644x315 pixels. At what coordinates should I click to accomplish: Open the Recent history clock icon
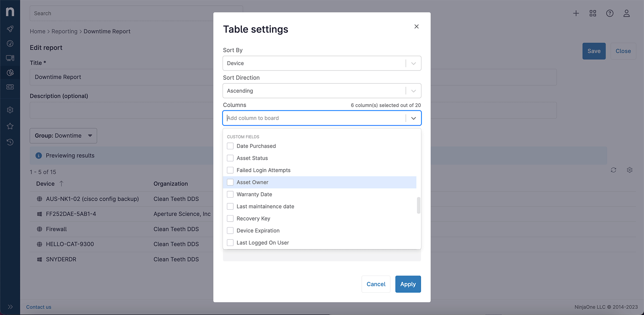(10, 142)
